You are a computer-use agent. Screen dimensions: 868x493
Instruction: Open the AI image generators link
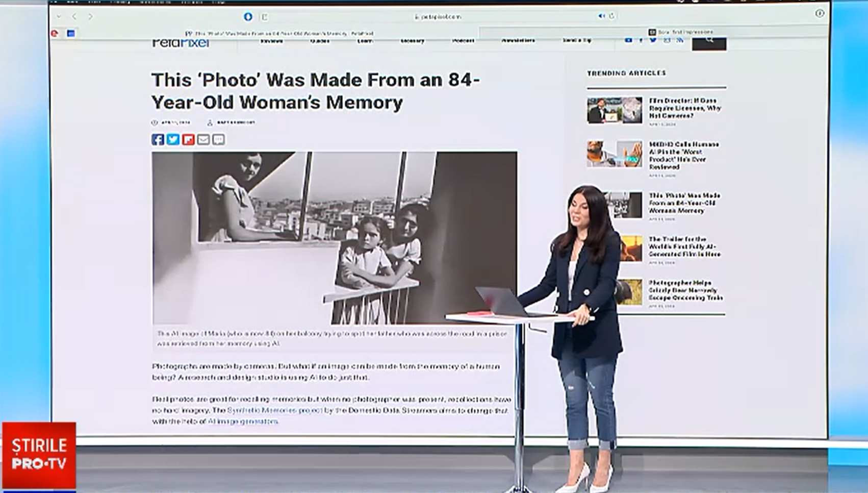pyautogui.click(x=243, y=422)
